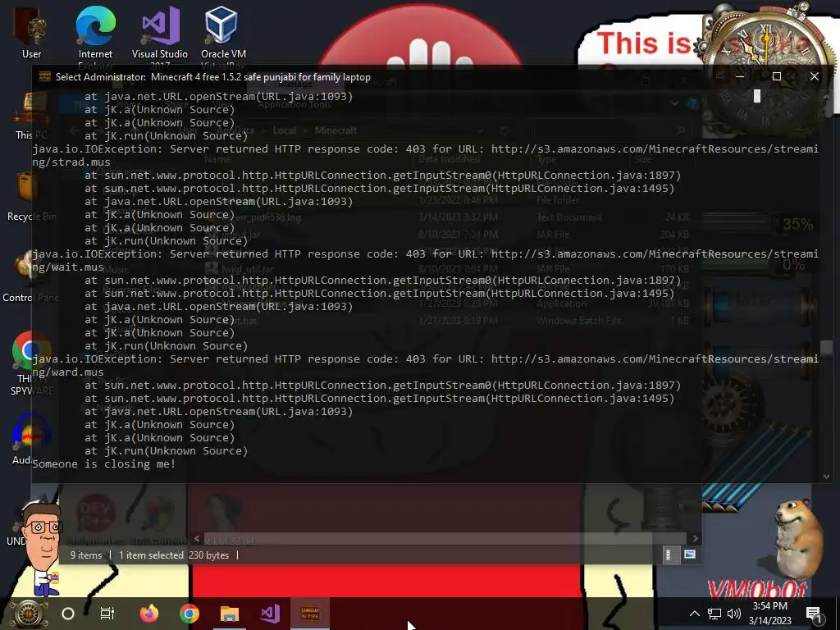Image resolution: width=840 pixels, height=630 pixels.
Task: Show hidden tray icons chevron
Action: click(x=694, y=614)
